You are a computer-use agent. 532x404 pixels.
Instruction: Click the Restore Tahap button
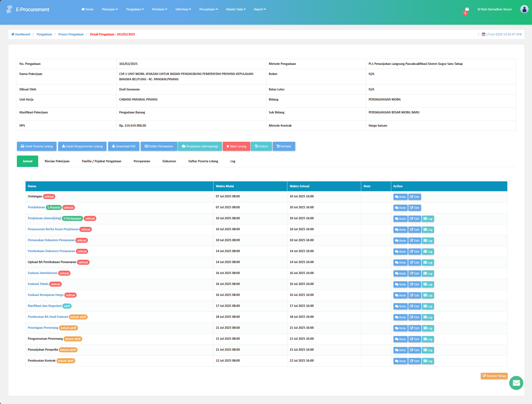(494, 376)
